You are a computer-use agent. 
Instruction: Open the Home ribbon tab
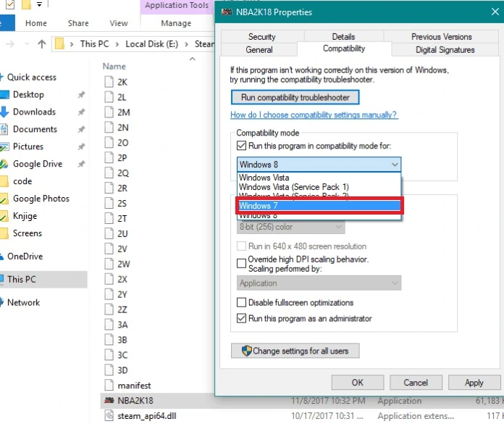point(36,23)
